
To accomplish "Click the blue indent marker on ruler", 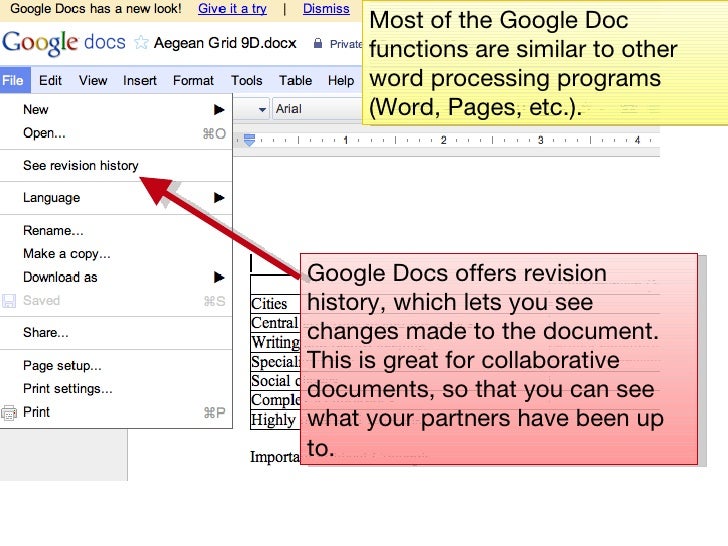I will (249, 139).
